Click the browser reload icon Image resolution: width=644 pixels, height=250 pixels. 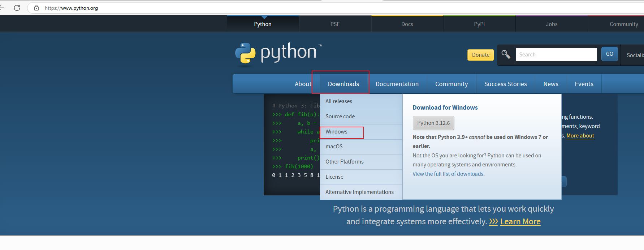(x=17, y=8)
